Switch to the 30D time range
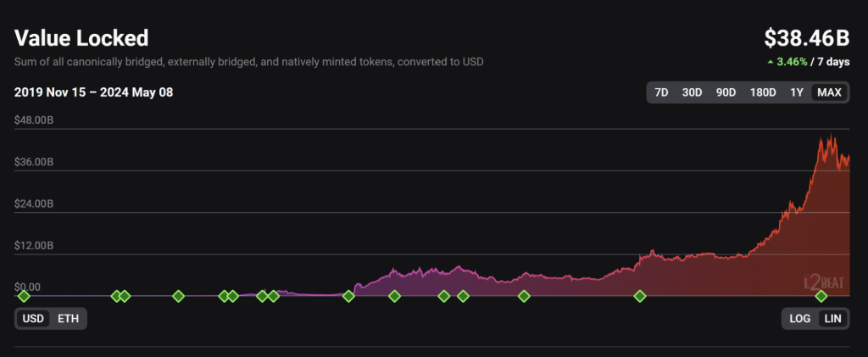The width and height of the screenshot is (868, 357). pos(692,92)
